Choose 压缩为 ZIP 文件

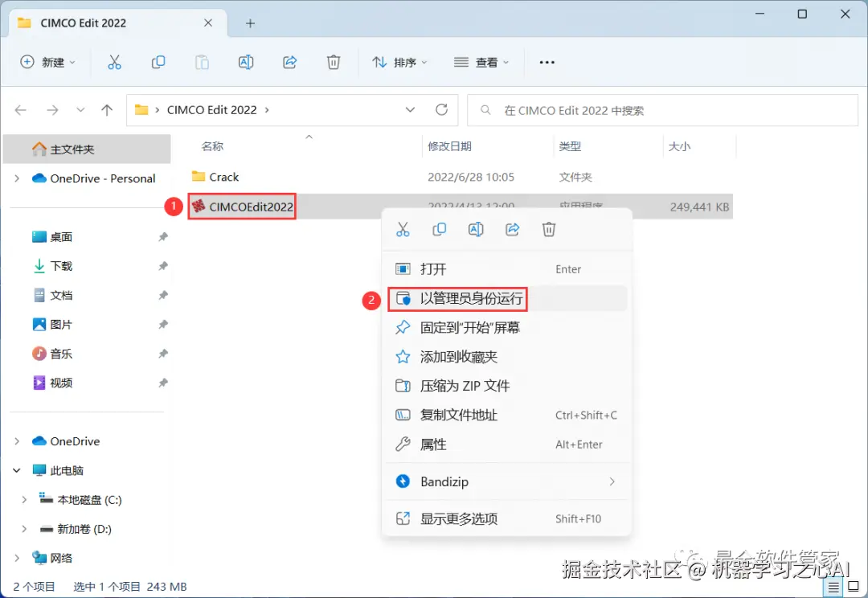[506, 386]
